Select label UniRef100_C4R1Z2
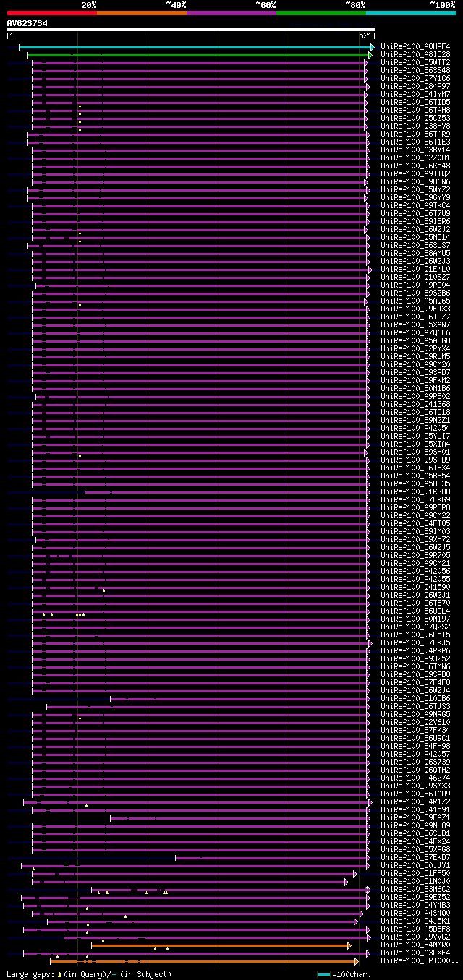This screenshot has width=463, height=980. pos(415,802)
